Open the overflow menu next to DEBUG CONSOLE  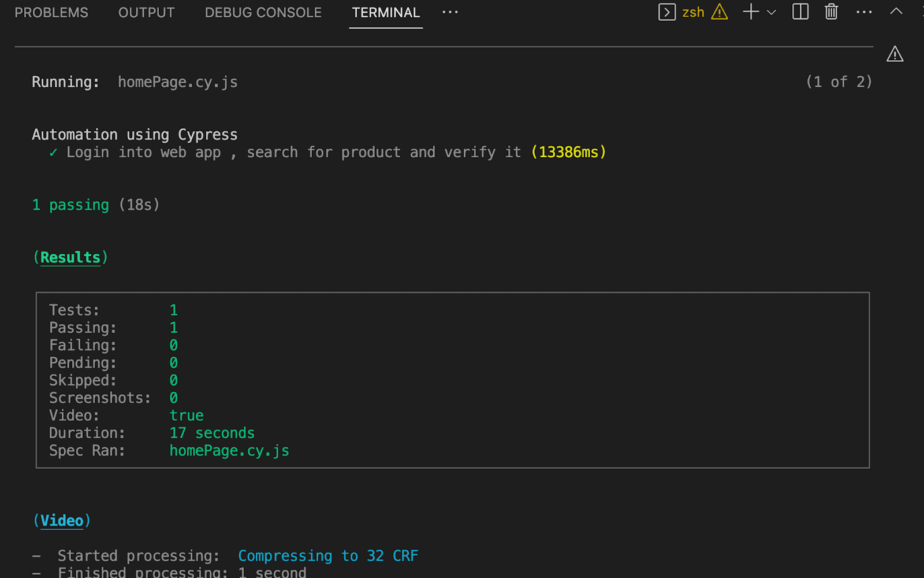(450, 12)
